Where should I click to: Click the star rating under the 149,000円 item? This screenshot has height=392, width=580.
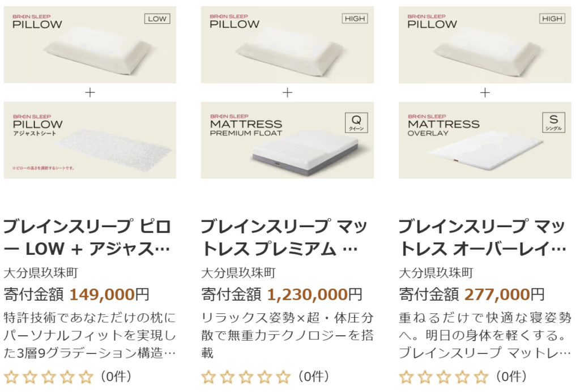pyautogui.click(x=49, y=377)
